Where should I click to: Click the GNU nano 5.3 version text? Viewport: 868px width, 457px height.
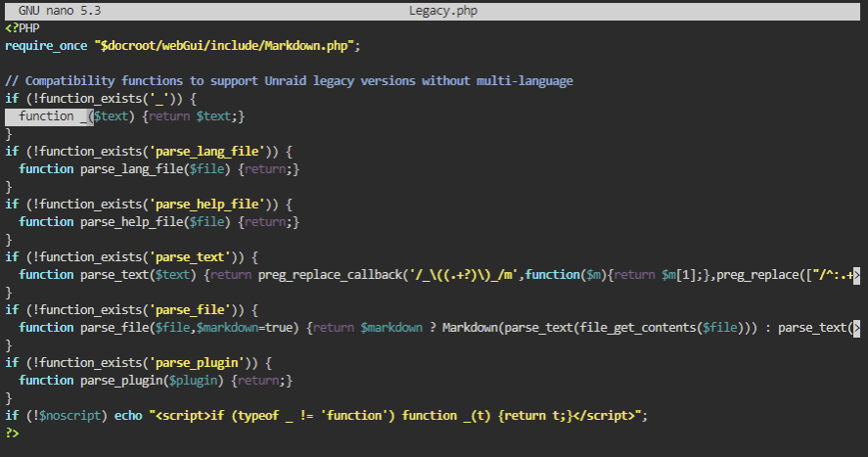tap(60, 11)
